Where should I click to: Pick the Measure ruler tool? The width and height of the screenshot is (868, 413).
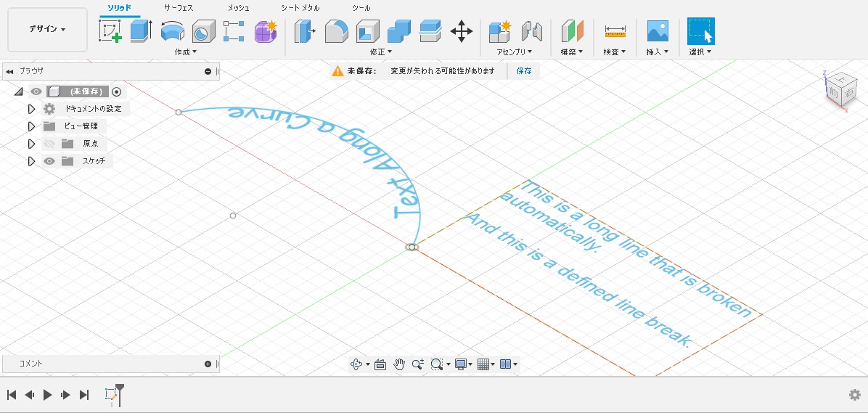point(615,31)
